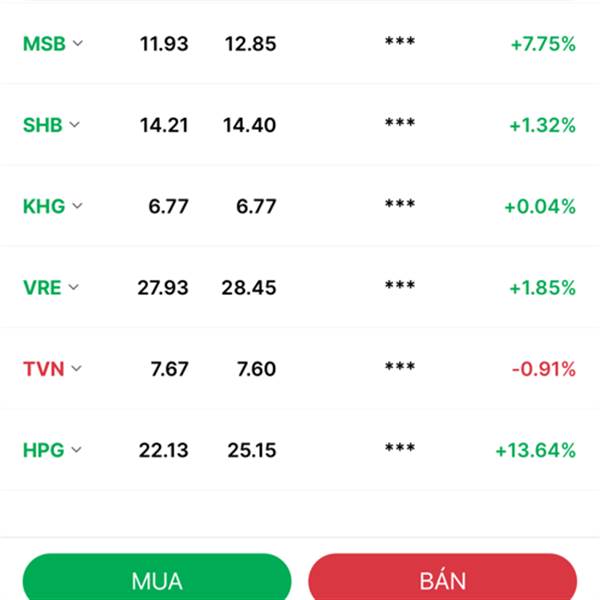Open HPG +13.64% gain percentage
Viewport: 600px width, 600px height.
(x=535, y=450)
